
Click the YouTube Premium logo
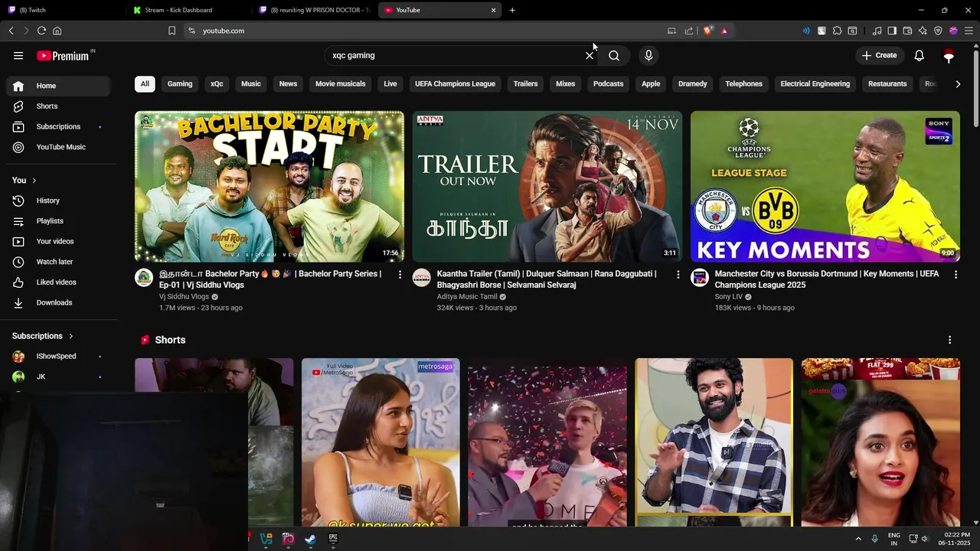63,56
